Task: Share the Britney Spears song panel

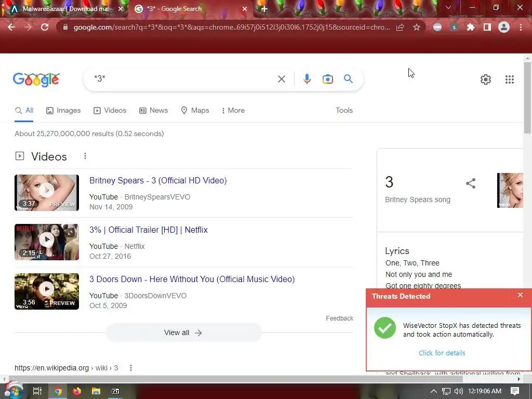Action: [471, 183]
